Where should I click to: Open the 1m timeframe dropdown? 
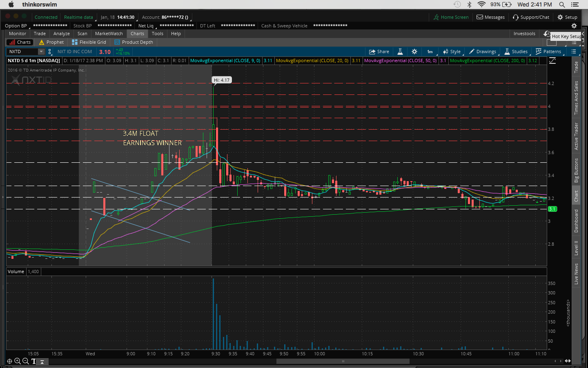pyautogui.click(x=430, y=52)
